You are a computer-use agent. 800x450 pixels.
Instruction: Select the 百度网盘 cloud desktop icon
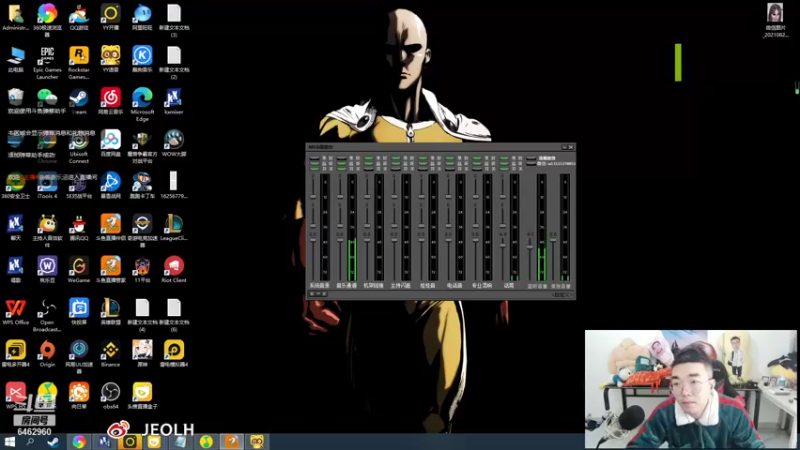[110, 143]
